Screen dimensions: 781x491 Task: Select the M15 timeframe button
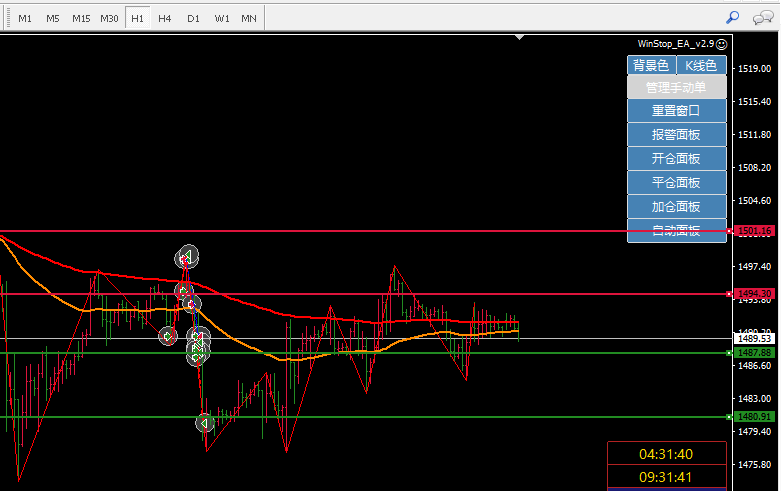(81, 18)
